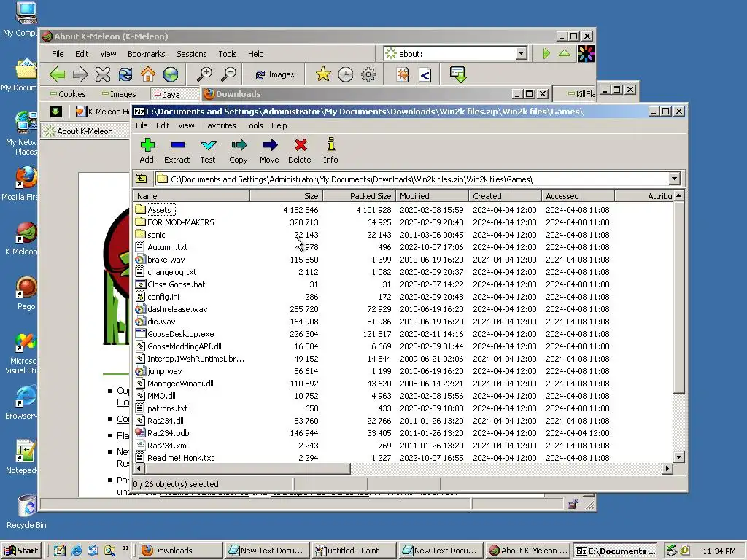747x560 pixels.
Task: Reload the page in K-Meleon
Action: pyautogui.click(x=125, y=74)
